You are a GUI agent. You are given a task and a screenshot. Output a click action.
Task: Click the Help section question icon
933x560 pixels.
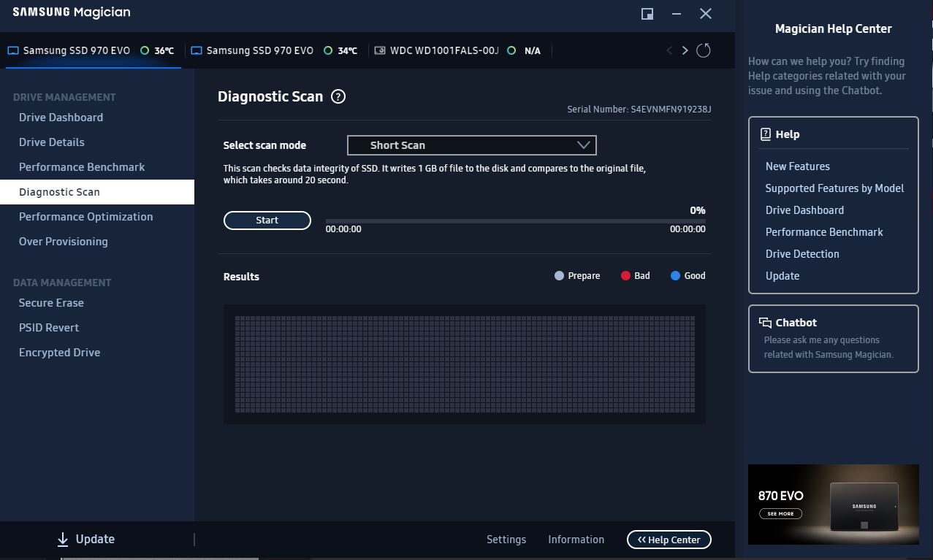[766, 134]
